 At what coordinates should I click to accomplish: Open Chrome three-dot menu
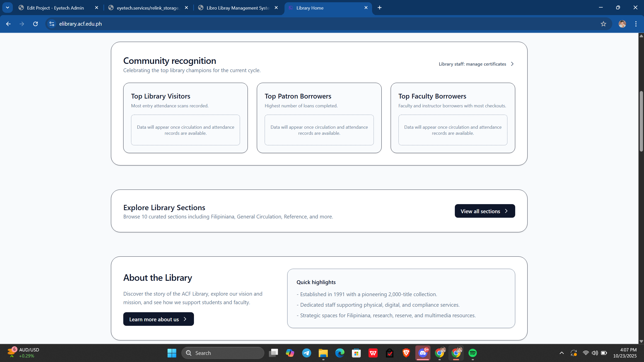[x=636, y=24]
